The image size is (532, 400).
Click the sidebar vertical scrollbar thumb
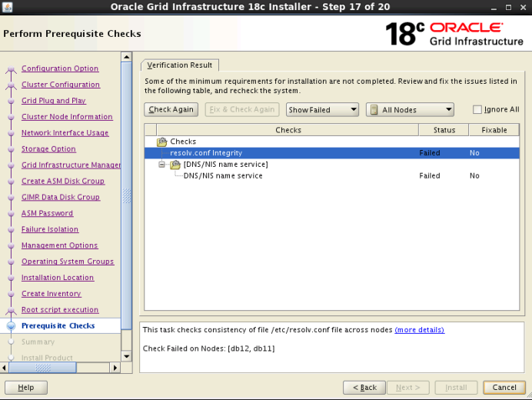(x=127, y=195)
